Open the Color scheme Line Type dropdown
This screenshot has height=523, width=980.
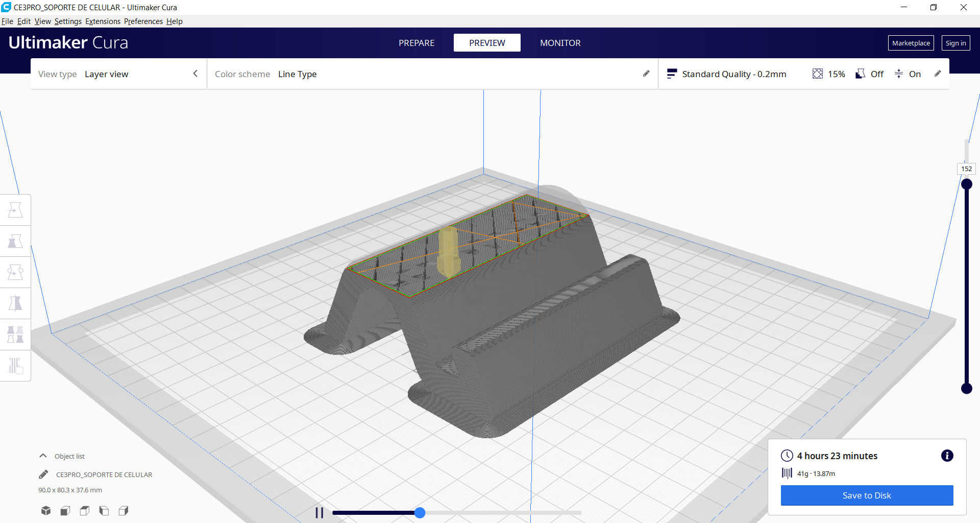(298, 74)
